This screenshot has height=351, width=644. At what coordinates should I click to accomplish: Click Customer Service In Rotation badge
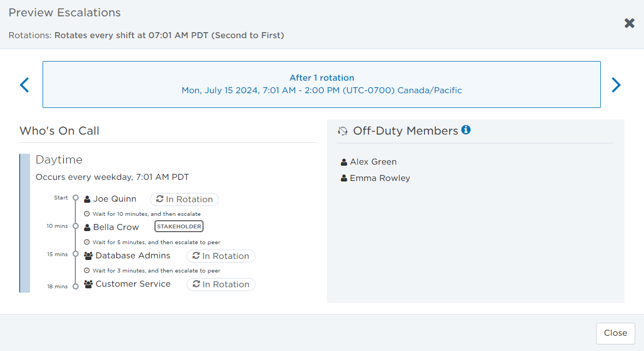pos(221,284)
